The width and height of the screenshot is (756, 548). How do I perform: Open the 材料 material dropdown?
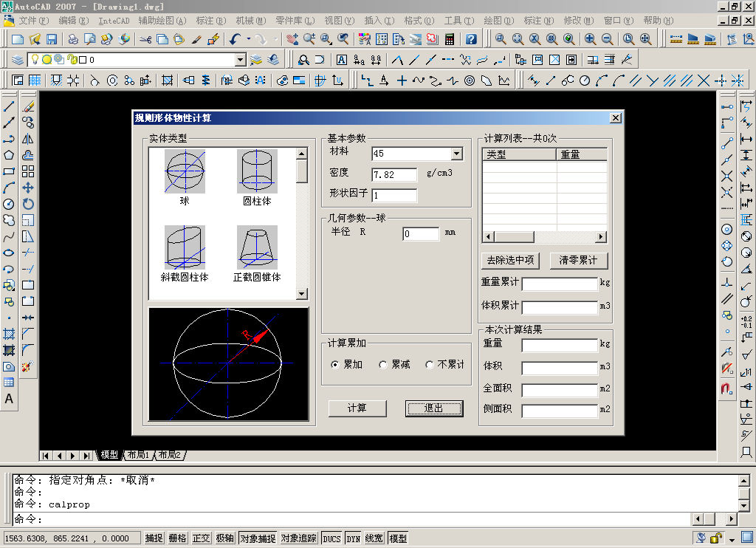456,154
